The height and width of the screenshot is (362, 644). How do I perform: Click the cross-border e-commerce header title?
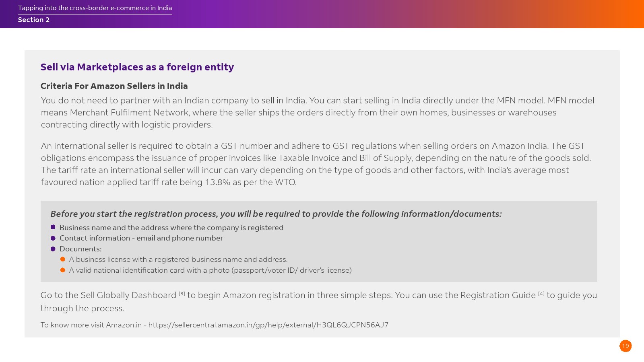[x=95, y=8]
